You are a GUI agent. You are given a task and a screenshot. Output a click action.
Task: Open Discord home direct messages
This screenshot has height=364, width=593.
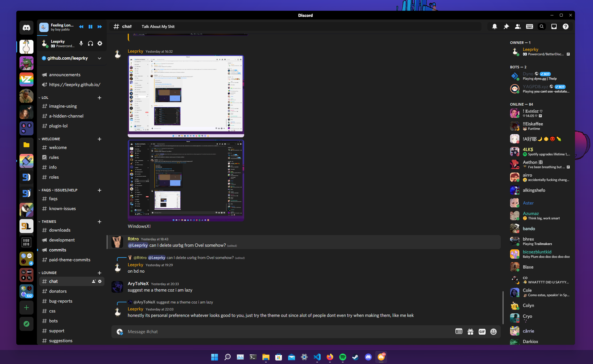(26, 28)
